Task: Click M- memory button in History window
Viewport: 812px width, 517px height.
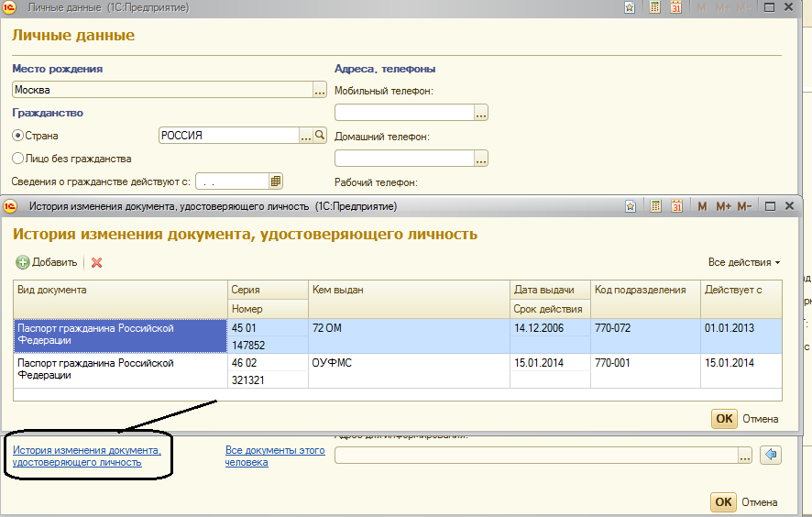Action: pos(744,206)
